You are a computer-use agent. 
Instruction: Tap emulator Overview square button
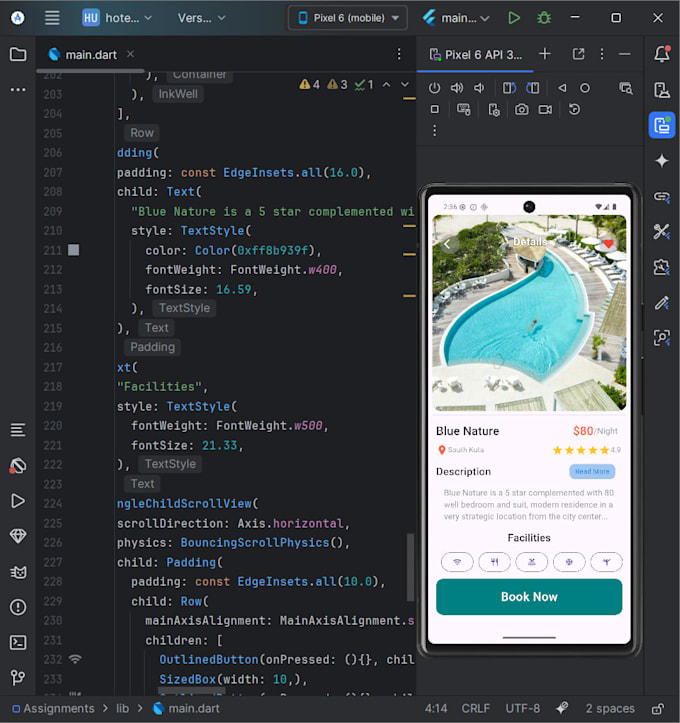[434, 109]
